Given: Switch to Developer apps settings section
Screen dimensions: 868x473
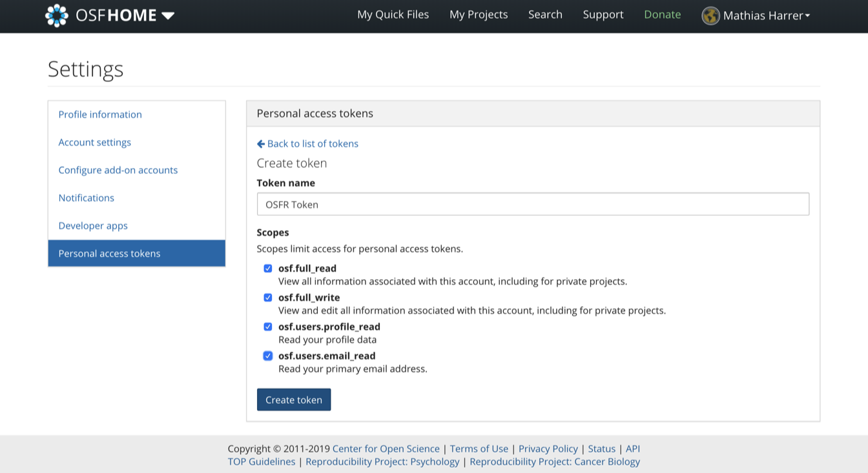Looking at the screenshot, I should pos(93,226).
